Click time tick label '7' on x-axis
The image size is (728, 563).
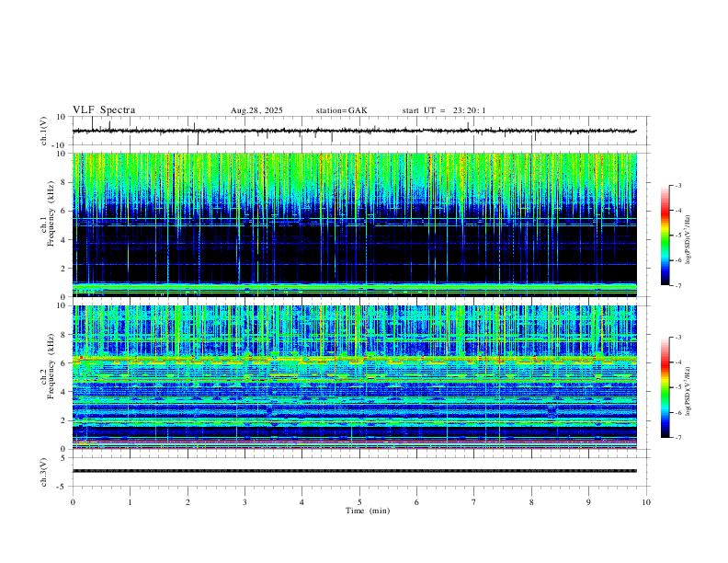[474, 502]
